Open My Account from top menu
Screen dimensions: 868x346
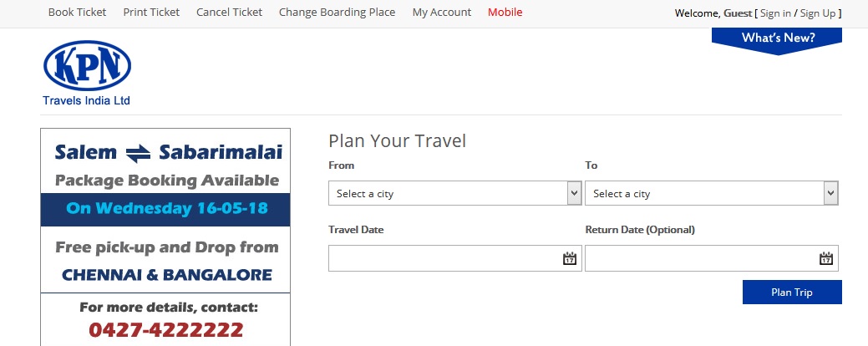(442, 13)
